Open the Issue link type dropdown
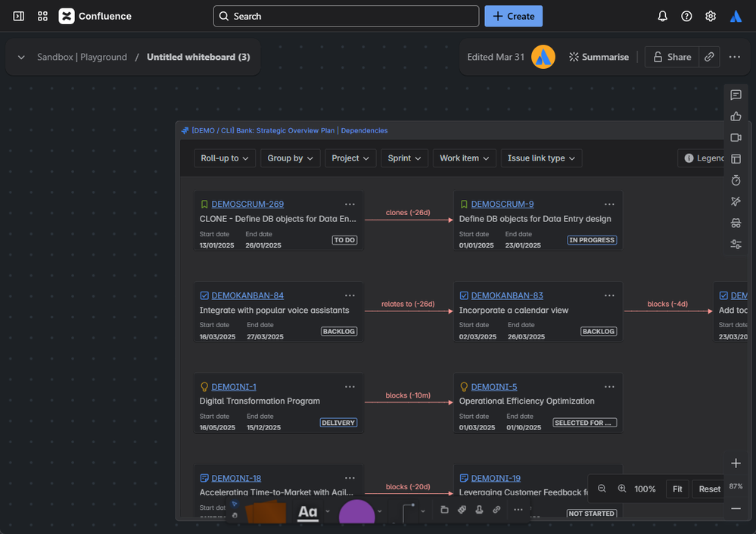The width and height of the screenshot is (756, 534). pos(541,158)
